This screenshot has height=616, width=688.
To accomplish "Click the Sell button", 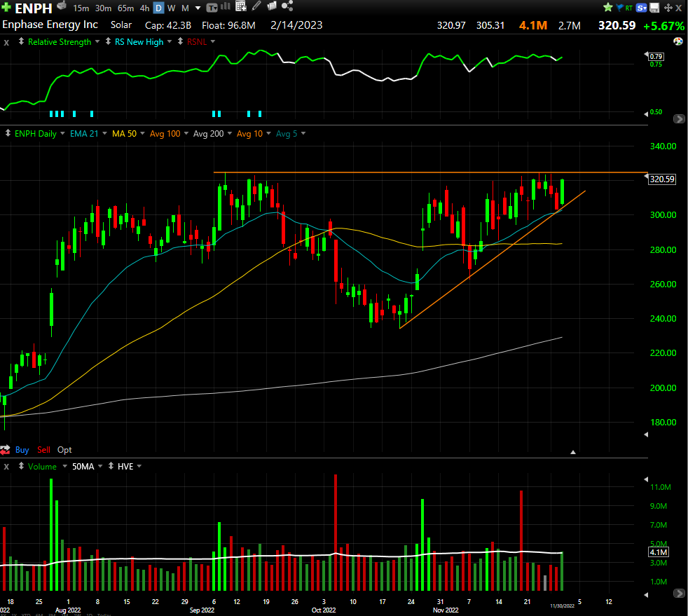I will (x=43, y=450).
